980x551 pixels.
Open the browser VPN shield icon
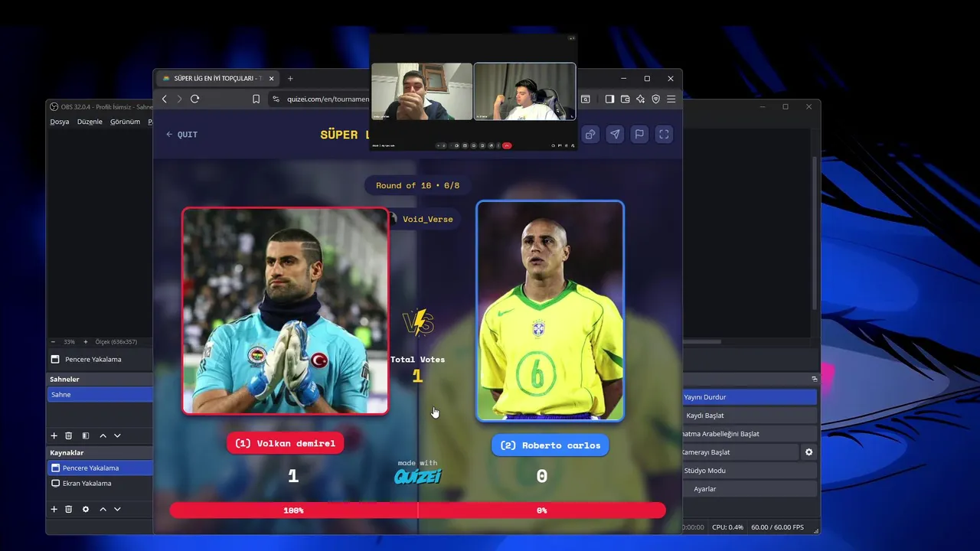[655, 99]
